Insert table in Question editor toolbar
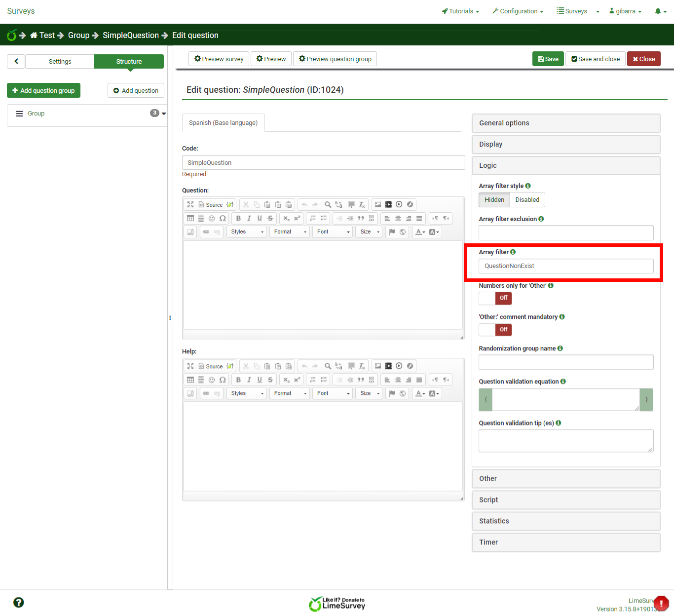674x616 pixels. (190, 218)
